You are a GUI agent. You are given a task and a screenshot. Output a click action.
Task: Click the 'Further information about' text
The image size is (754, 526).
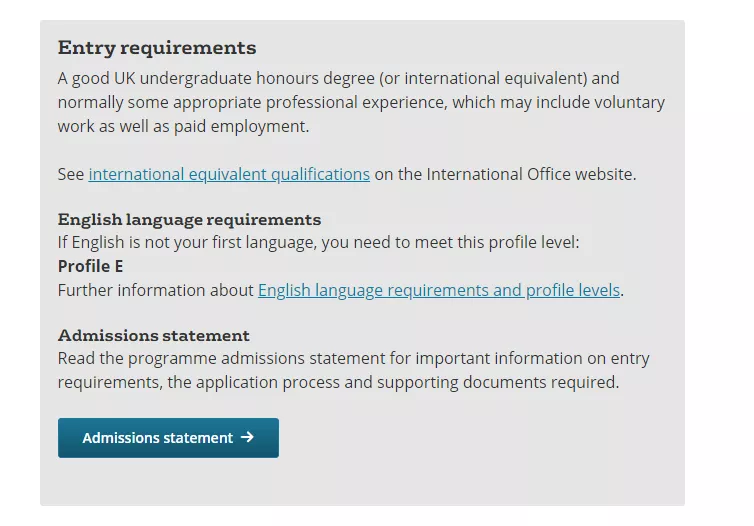[x=156, y=290]
